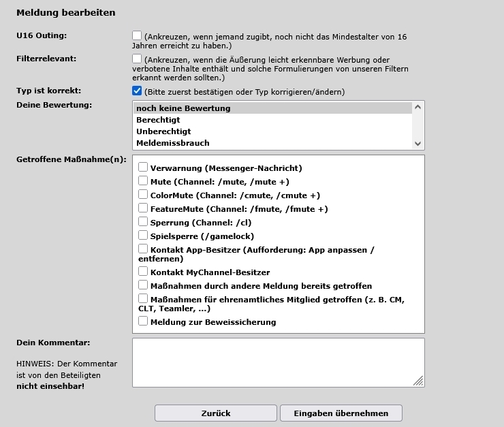Enable the ColorMute measure checkbox
Viewport: 504px width, 427px height.
tap(143, 194)
